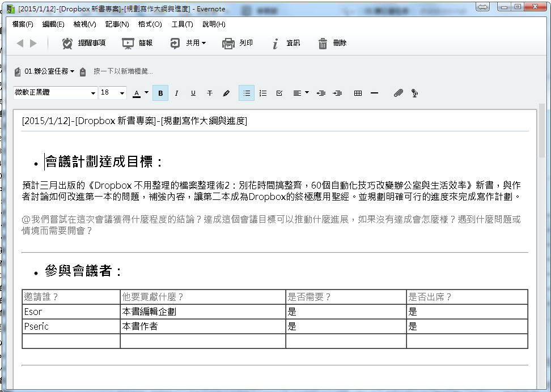The height and width of the screenshot is (392, 551).
Task: Toggle bold formatting off
Action: click(x=160, y=92)
